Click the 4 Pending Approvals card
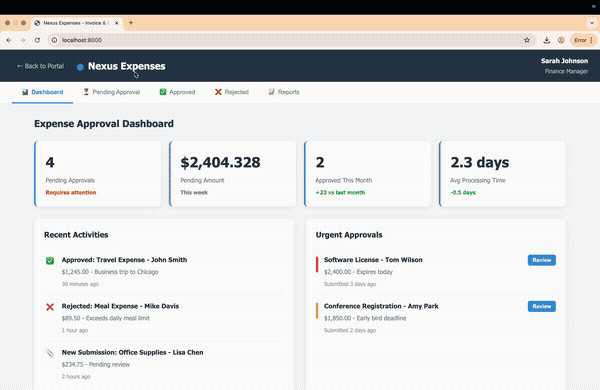The height and width of the screenshot is (390, 600). (x=98, y=174)
